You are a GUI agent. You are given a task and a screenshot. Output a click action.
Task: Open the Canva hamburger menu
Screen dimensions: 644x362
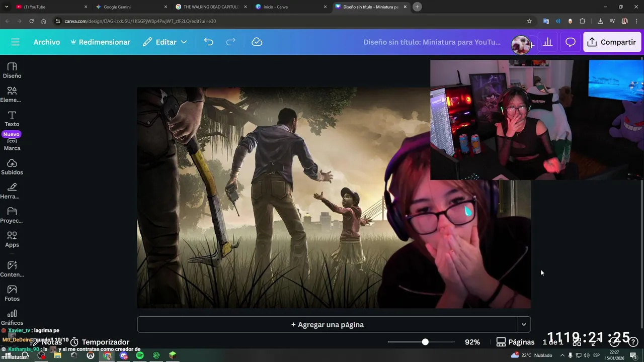(15, 42)
